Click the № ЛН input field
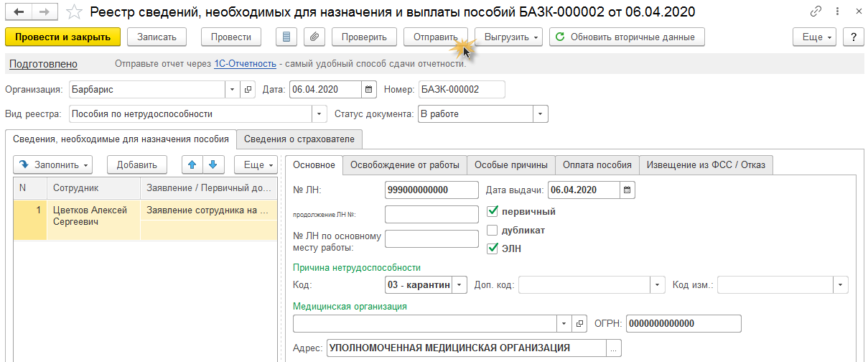This screenshot has width=868, height=362. tap(431, 190)
